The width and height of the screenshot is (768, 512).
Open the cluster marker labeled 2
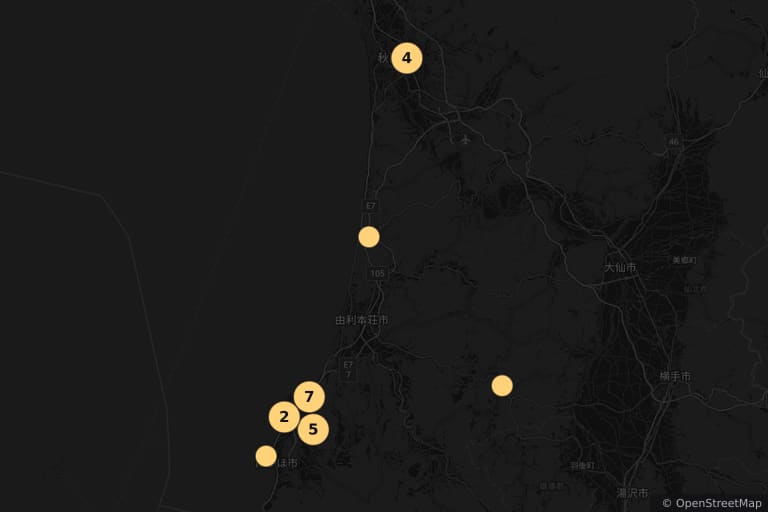pos(284,417)
